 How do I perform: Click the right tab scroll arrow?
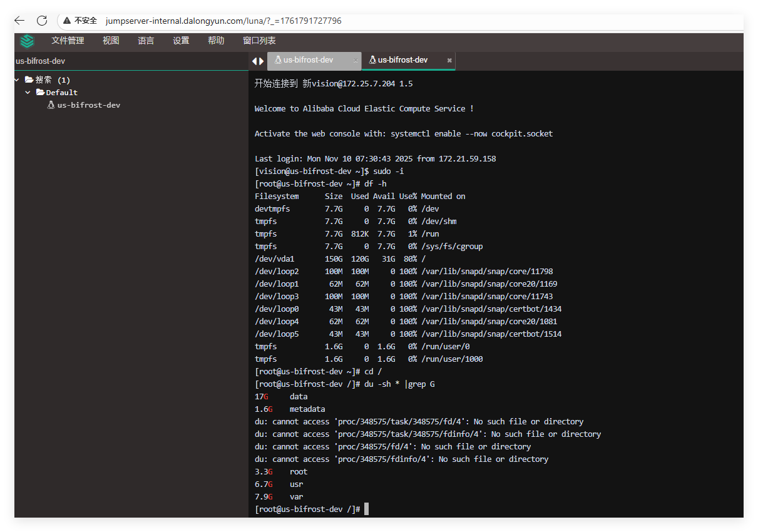pos(261,61)
